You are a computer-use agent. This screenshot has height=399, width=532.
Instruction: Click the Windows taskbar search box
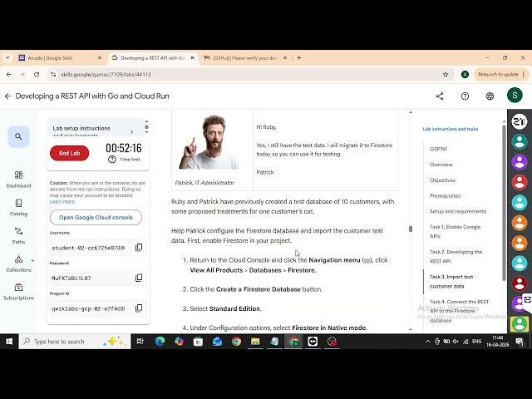tap(75, 342)
